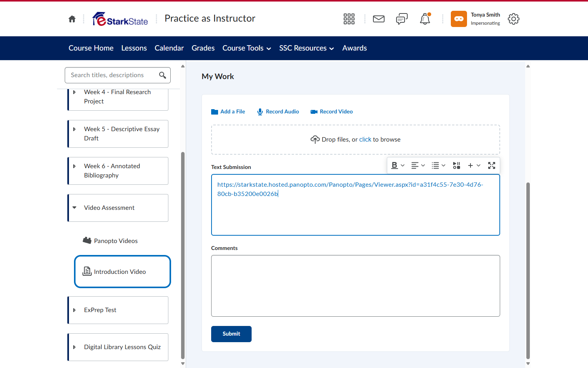
Task: Open the Awards page
Action: (354, 48)
